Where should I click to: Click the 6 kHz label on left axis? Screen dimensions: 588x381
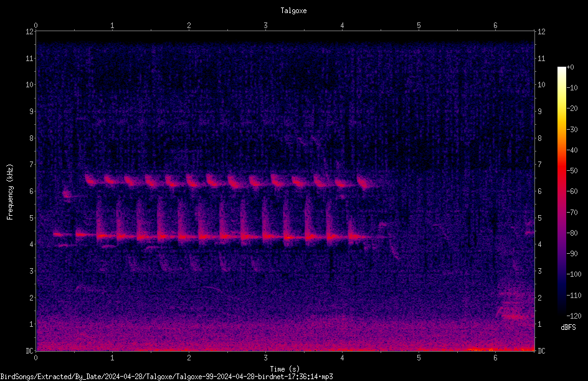click(x=31, y=191)
